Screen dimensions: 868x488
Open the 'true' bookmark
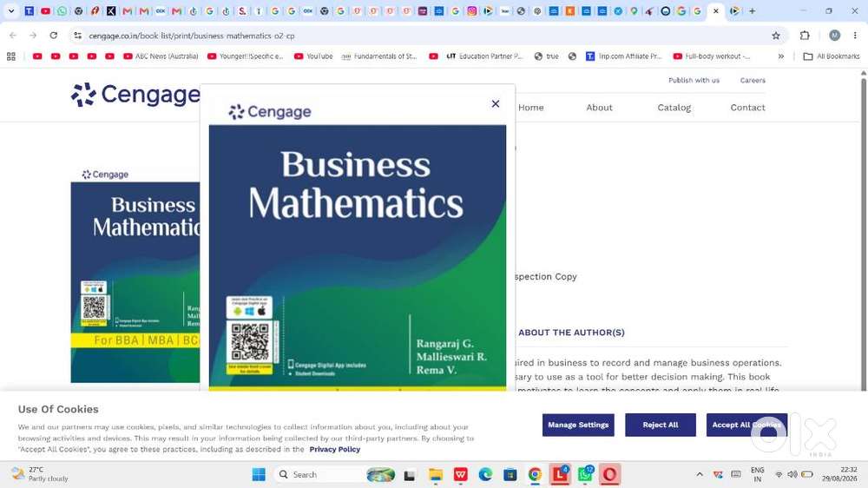tap(546, 56)
